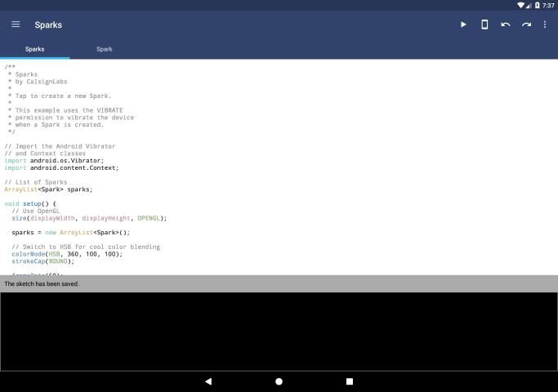Click the 'Tap to create a new Spark.' comment

point(63,96)
